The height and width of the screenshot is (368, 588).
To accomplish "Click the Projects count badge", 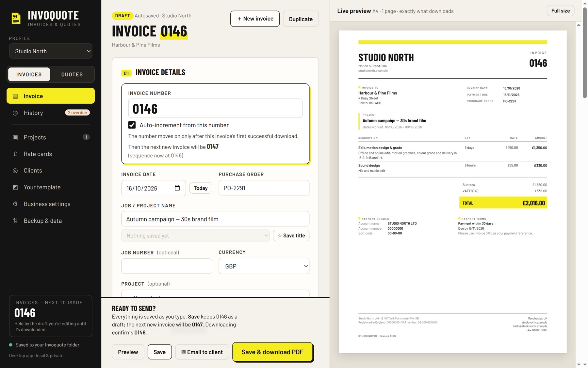I will [86, 137].
